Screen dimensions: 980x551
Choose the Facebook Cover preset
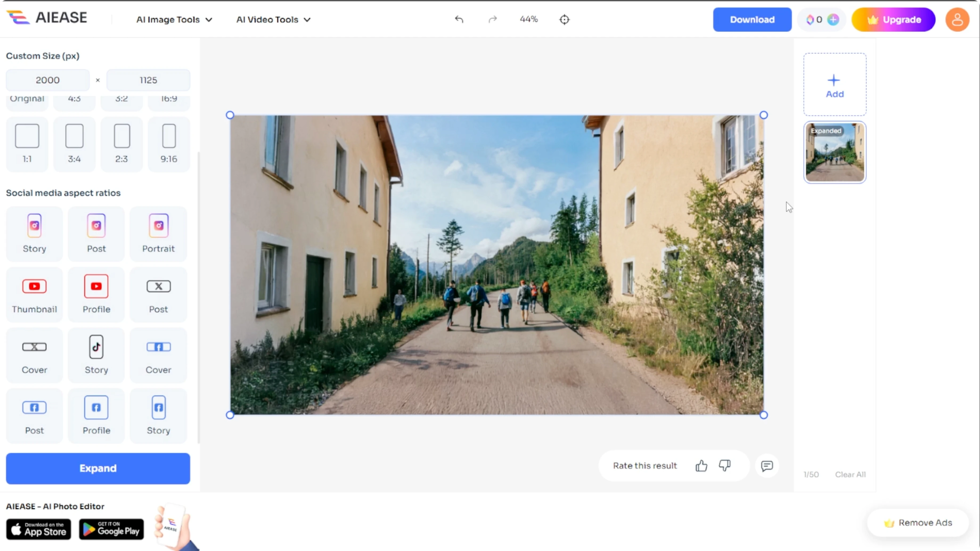(158, 355)
